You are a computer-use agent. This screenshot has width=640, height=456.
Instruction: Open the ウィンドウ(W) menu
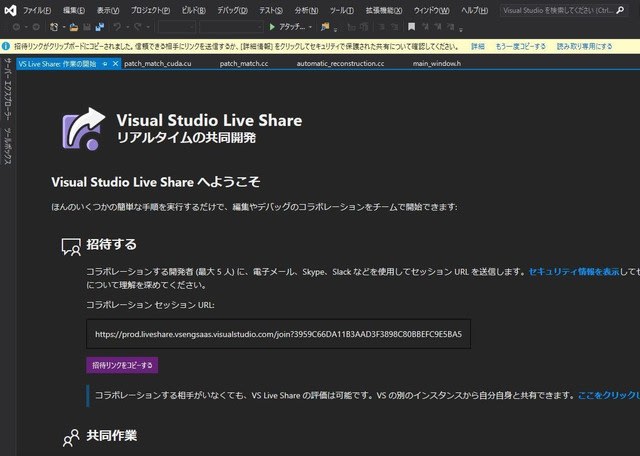click(x=431, y=11)
